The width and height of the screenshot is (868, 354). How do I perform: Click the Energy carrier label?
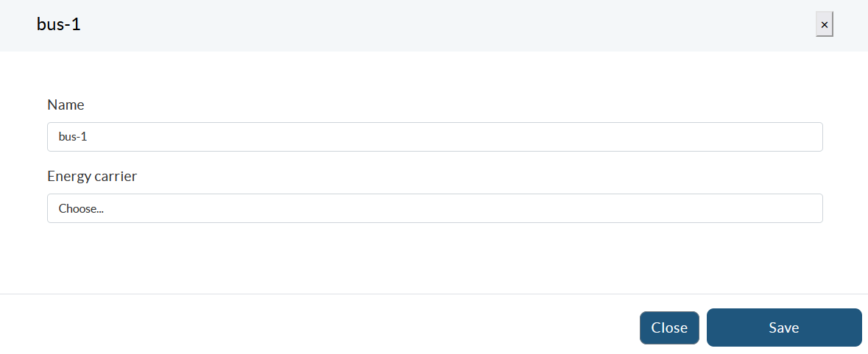tap(92, 176)
